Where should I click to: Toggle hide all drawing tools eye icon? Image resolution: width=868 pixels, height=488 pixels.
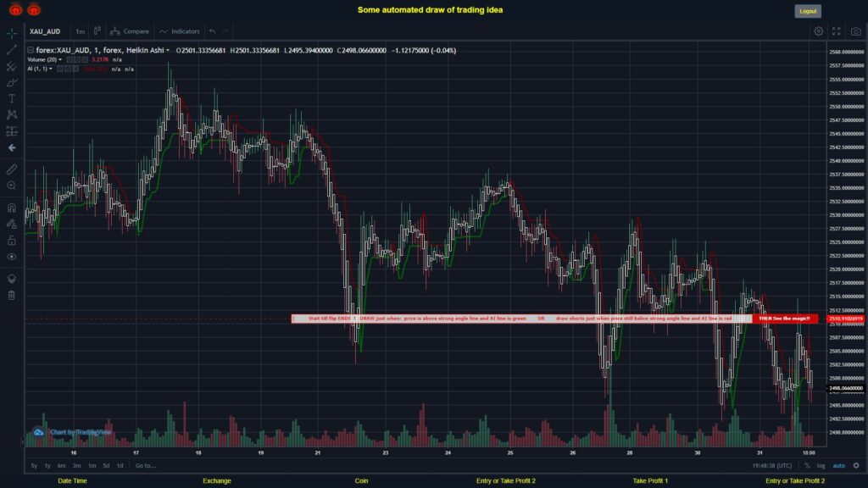coord(12,257)
